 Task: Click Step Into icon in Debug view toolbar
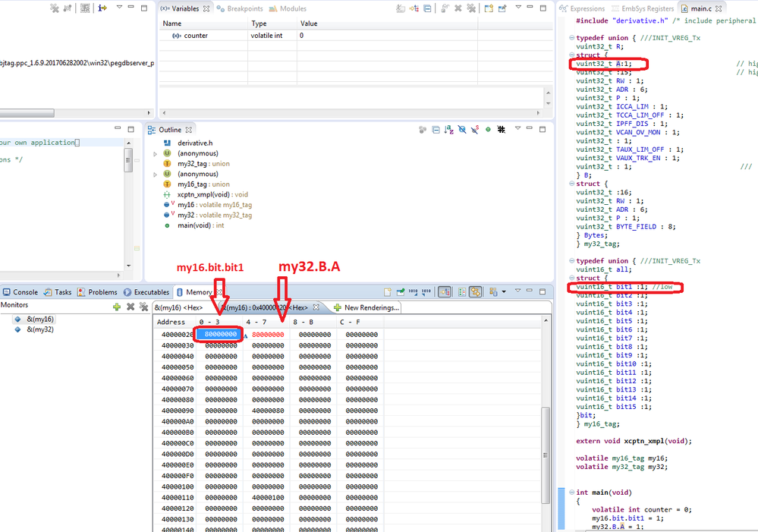(102, 8)
